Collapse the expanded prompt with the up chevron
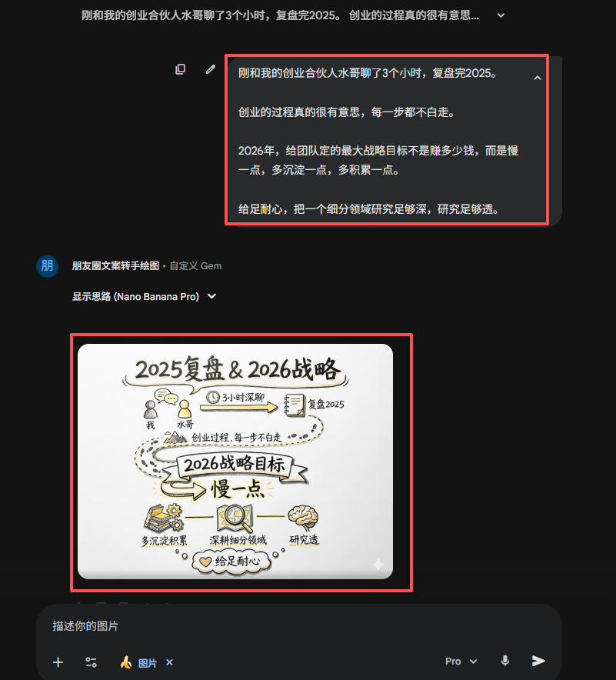 point(537,78)
